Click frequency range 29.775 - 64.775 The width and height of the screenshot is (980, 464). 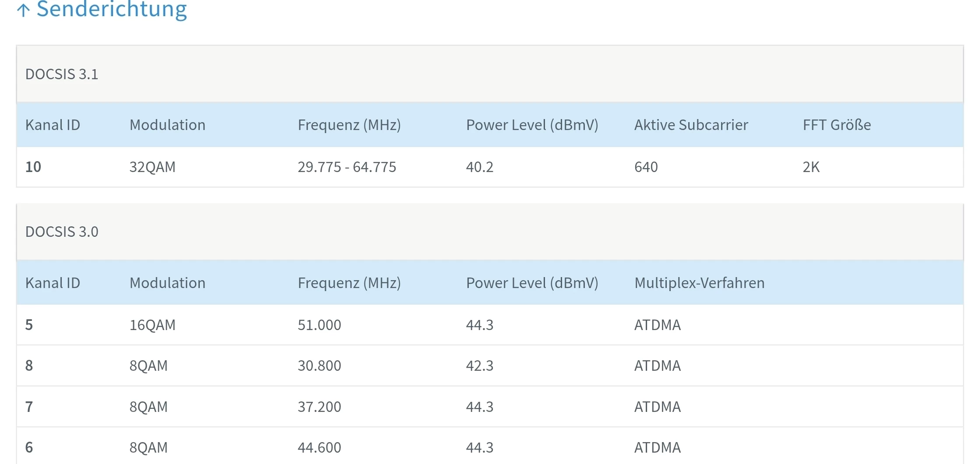point(347,167)
